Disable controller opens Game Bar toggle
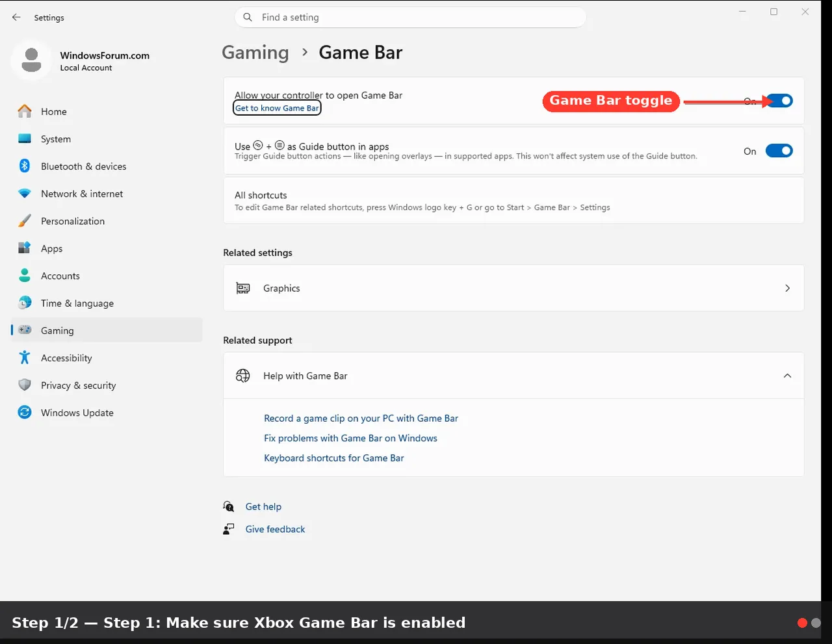The image size is (832, 644). (779, 101)
